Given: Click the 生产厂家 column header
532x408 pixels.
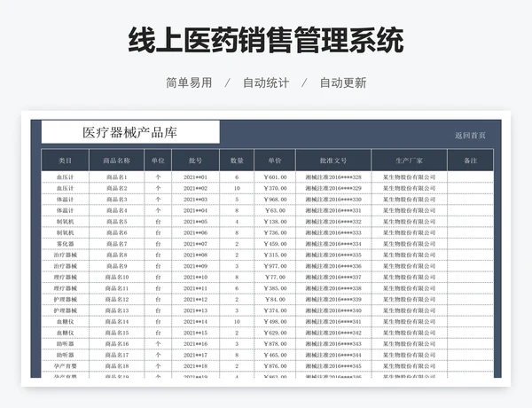Looking at the screenshot, I should pos(409,161).
